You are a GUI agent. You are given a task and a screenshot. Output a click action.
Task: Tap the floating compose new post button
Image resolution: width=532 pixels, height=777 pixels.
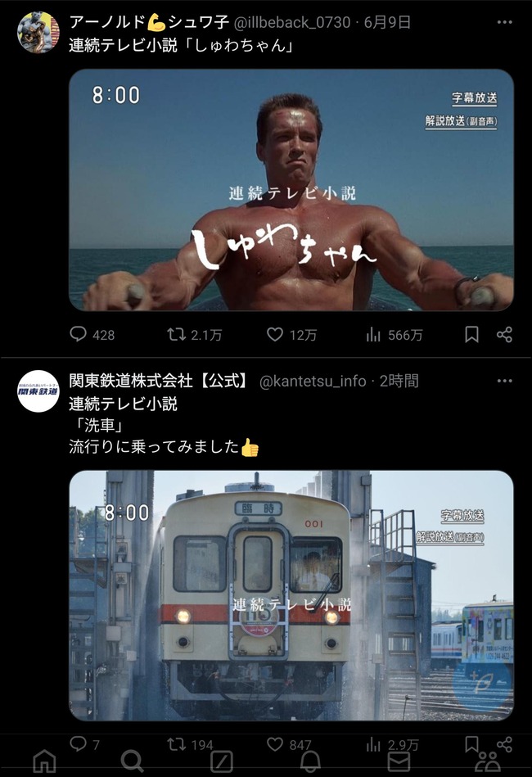click(482, 682)
